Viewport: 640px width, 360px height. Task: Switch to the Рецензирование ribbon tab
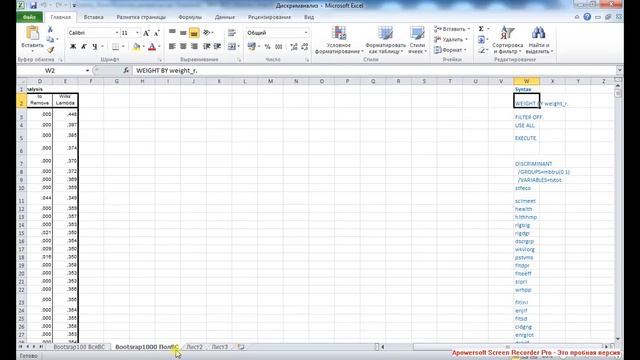click(x=269, y=17)
